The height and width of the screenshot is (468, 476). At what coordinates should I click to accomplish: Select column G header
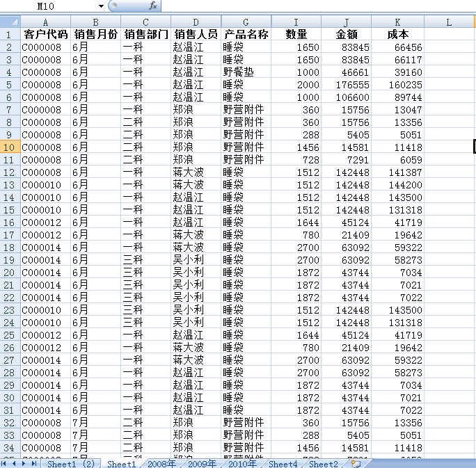tap(246, 22)
